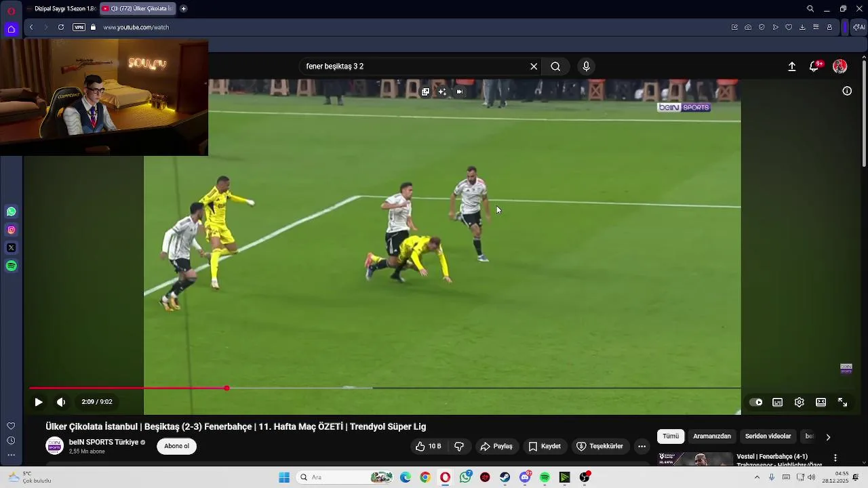Click the sparkle enhance icon above player
The width and height of the screenshot is (868, 488).
click(442, 91)
